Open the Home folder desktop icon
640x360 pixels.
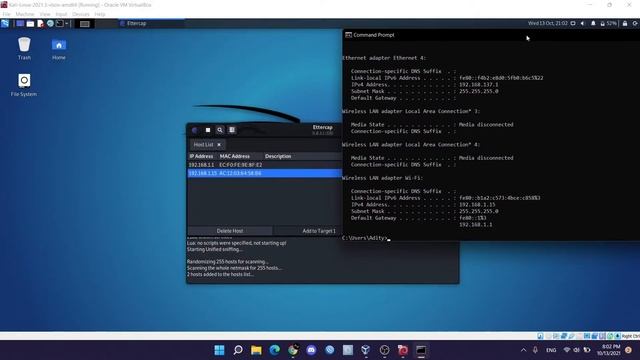point(59,49)
